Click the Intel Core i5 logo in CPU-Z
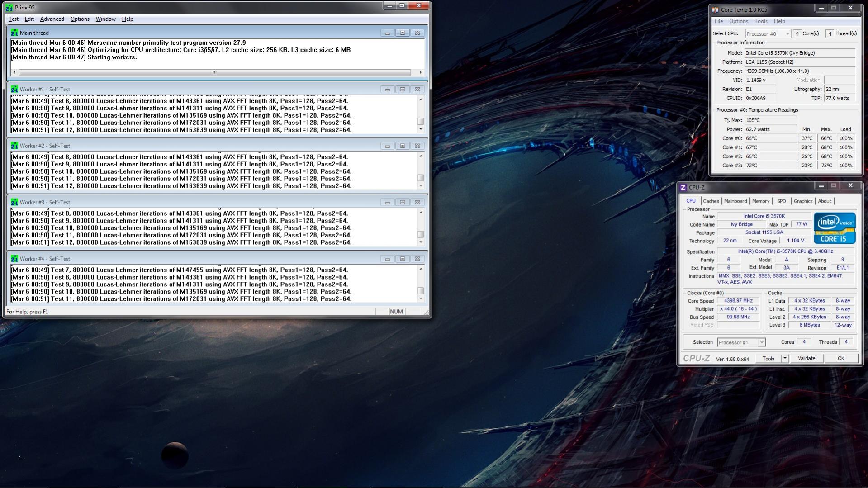The height and width of the screenshot is (488, 868). [x=835, y=228]
